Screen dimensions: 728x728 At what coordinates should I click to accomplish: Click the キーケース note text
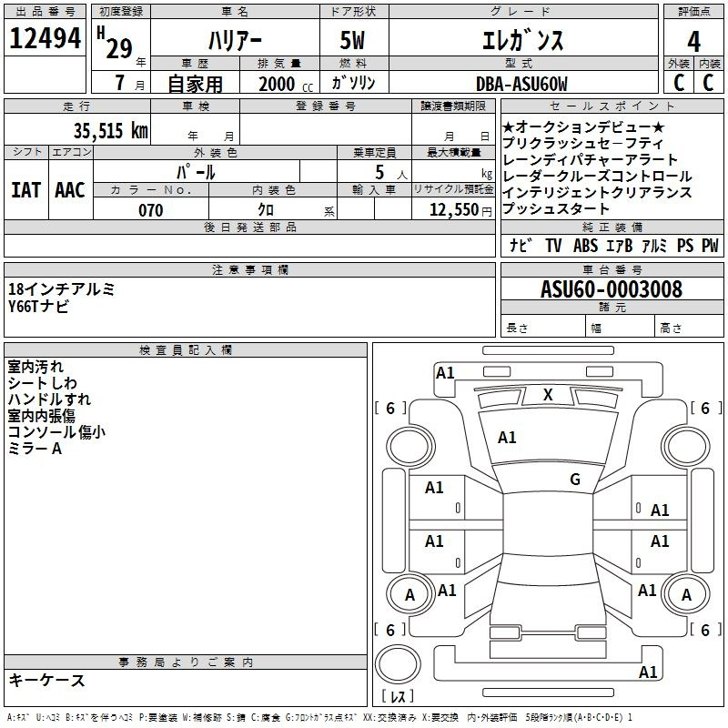coord(47,681)
